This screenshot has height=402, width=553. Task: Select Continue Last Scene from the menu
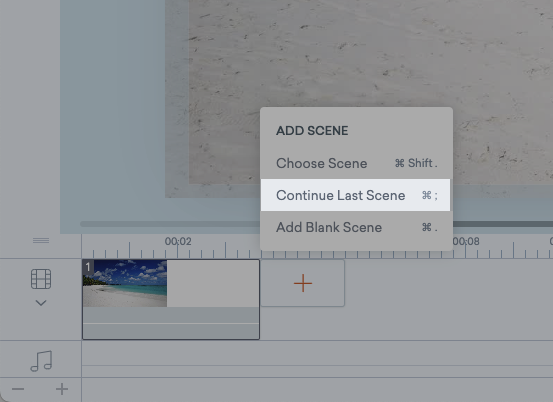pos(356,195)
